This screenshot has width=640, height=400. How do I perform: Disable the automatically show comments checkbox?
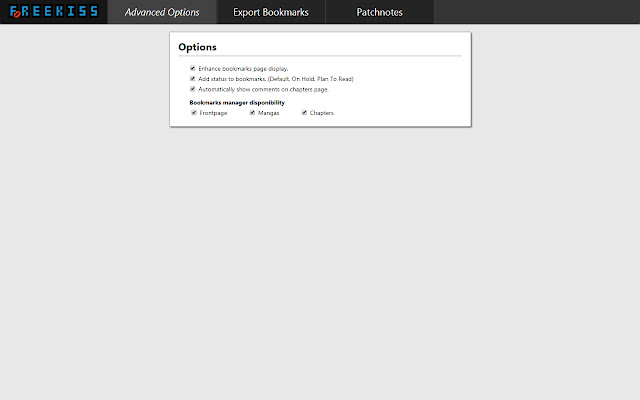pos(193,89)
